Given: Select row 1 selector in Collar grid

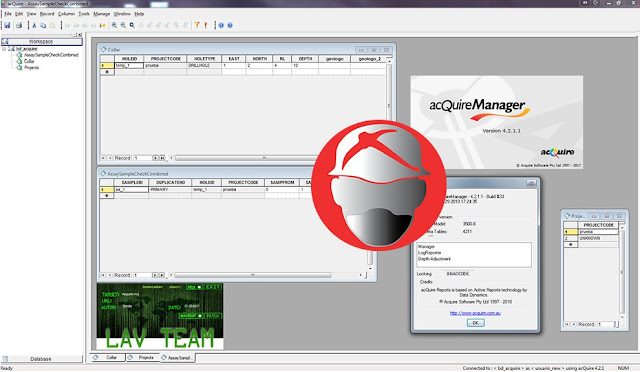Looking at the screenshot, I should [x=107, y=65].
